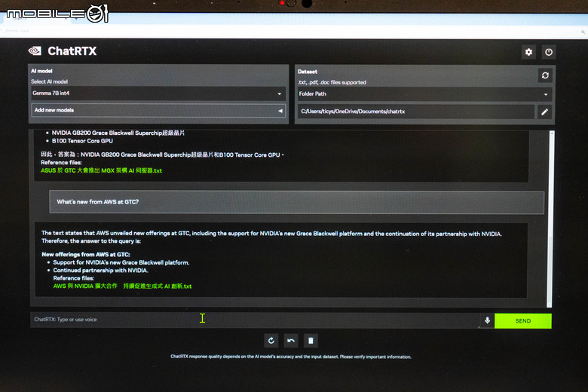588x392 pixels.
Task: Open the AWS 與 NVIDIA reference file link
Action: (x=122, y=286)
